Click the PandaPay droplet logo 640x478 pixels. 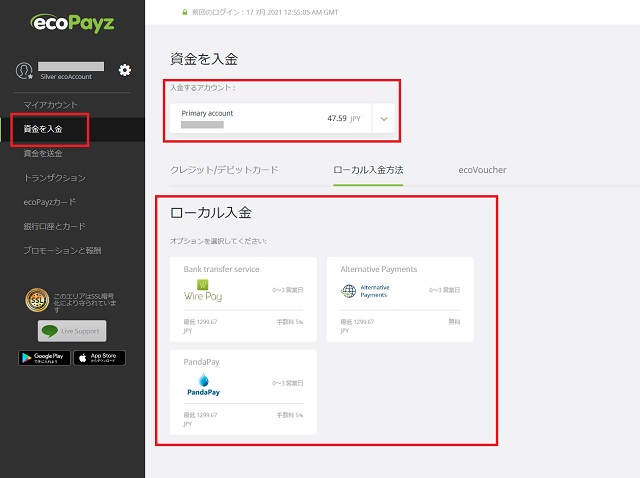point(204,383)
